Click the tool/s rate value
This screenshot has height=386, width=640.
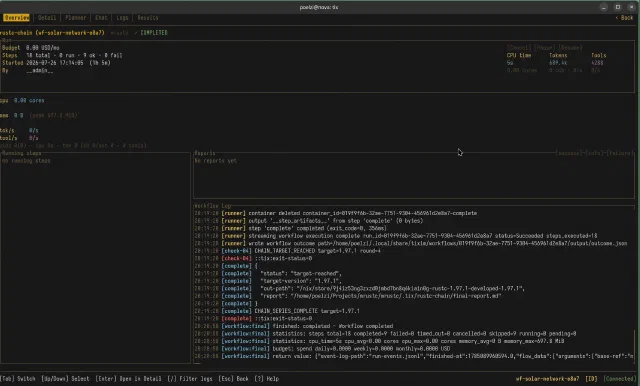click(x=33, y=138)
